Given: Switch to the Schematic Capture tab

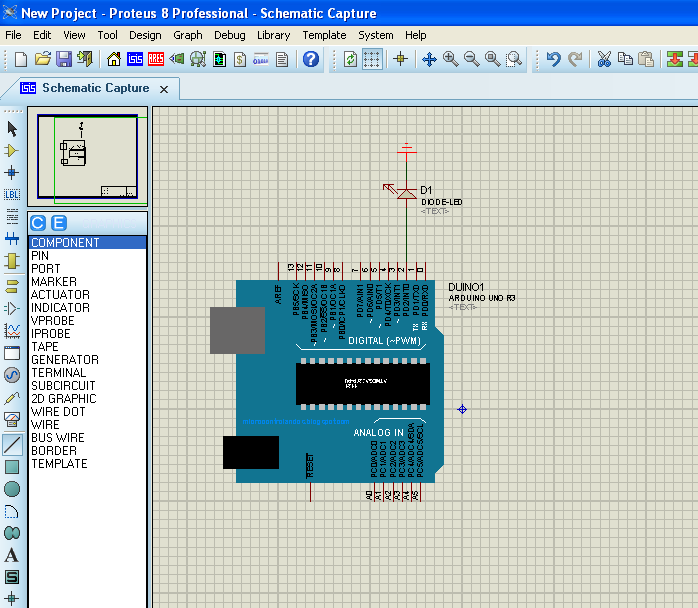Looking at the screenshot, I should (95, 88).
